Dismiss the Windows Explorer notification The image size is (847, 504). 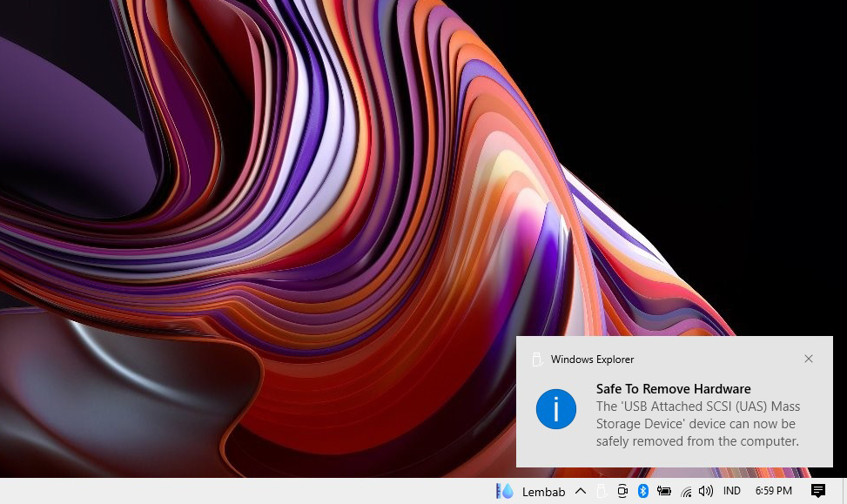point(809,359)
